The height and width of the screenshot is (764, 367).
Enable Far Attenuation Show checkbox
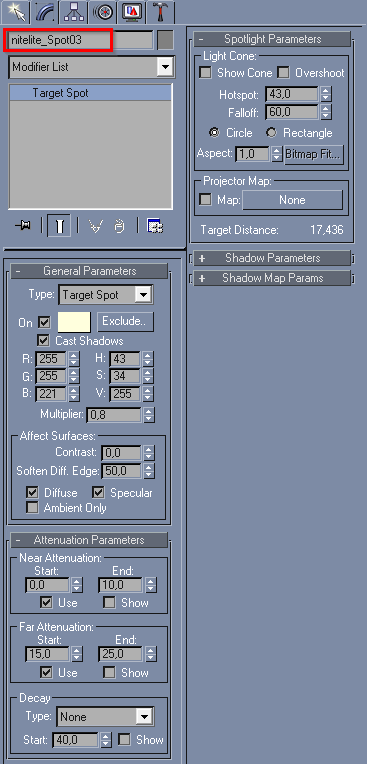(x=109, y=672)
